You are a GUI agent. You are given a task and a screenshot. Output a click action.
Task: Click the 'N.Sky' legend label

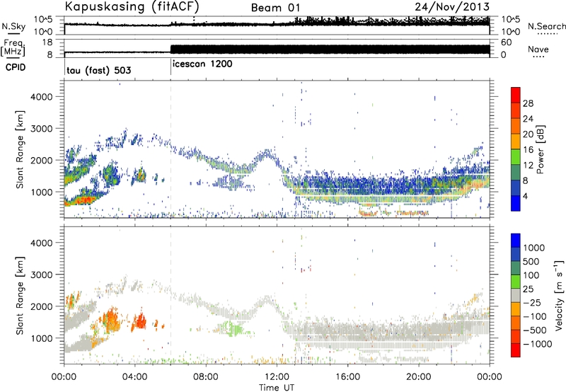13,26
